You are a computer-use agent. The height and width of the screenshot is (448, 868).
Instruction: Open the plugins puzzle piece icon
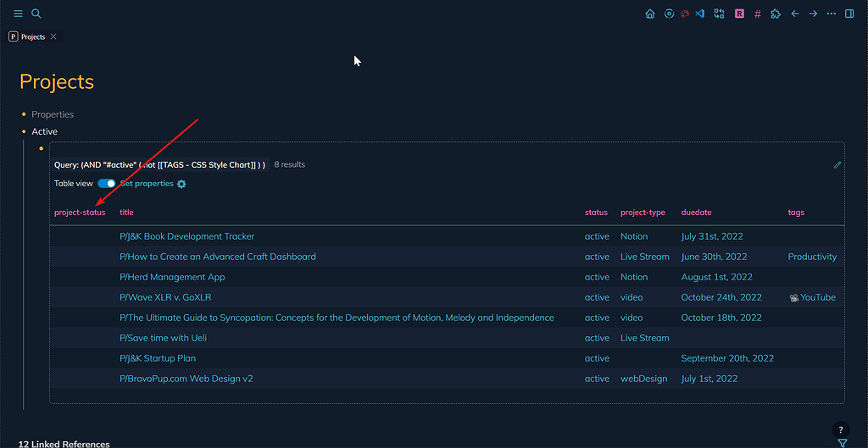(776, 14)
